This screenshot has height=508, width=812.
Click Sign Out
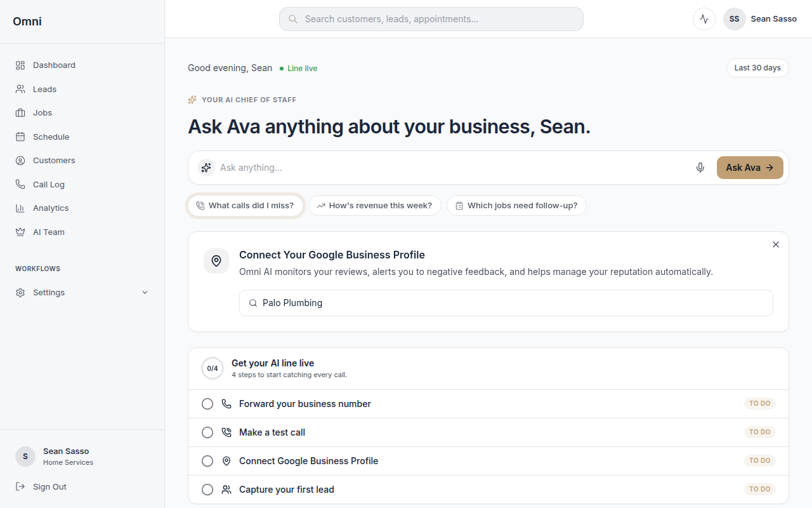pyautogui.click(x=82, y=487)
